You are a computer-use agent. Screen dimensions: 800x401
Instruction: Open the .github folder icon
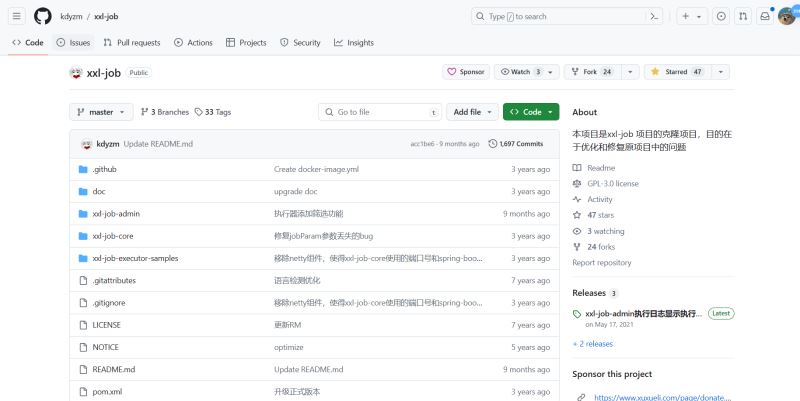[x=83, y=169]
